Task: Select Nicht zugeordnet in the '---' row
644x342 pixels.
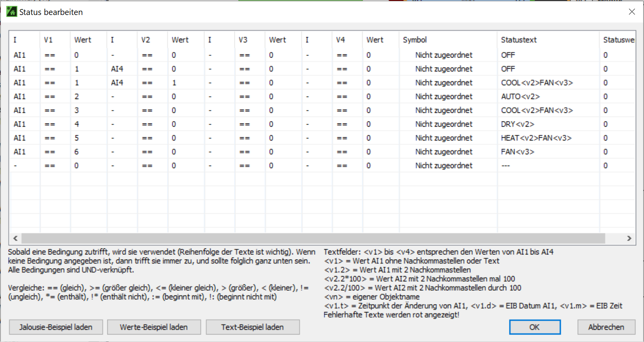Action: [x=444, y=166]
